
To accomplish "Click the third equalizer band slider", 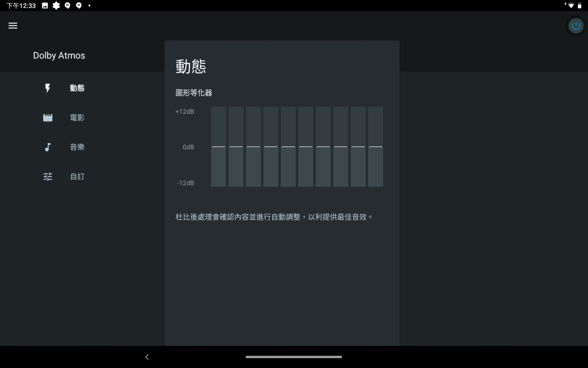I will coord(253,147).
